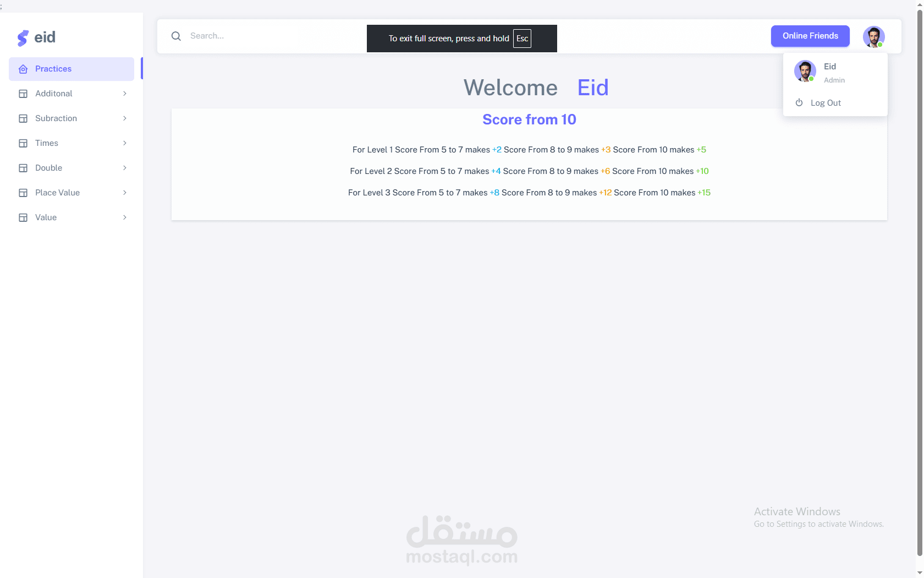Click the Double layout icon
The height and width of the screenshot is (578, 924).
[23, 168]
